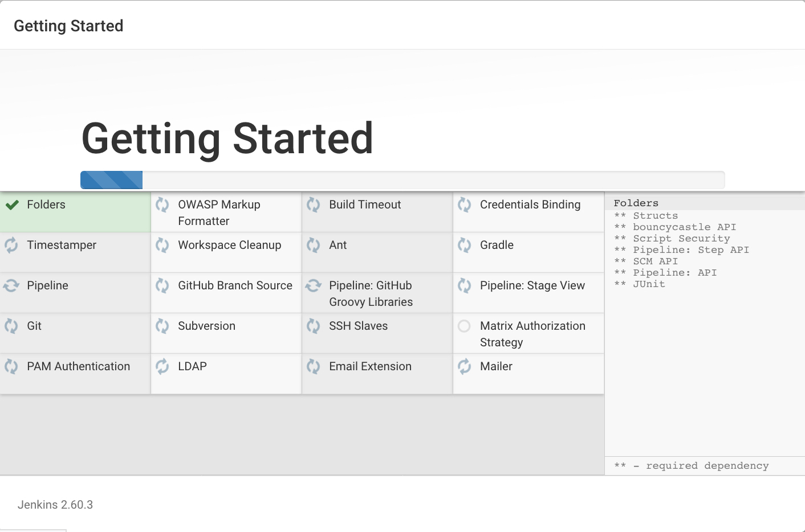Click the Credentials Binding plugin label
Viewport: 805px width, 532px height.
pyautogui.click(x=530, y=205)
